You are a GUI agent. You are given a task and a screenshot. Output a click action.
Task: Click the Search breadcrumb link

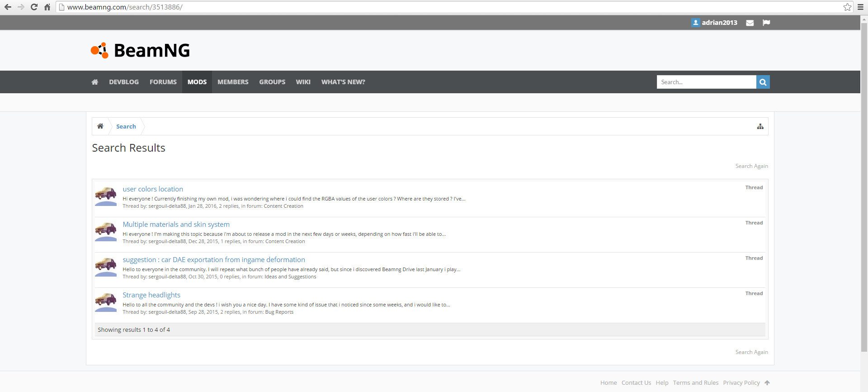coord(126,126)
